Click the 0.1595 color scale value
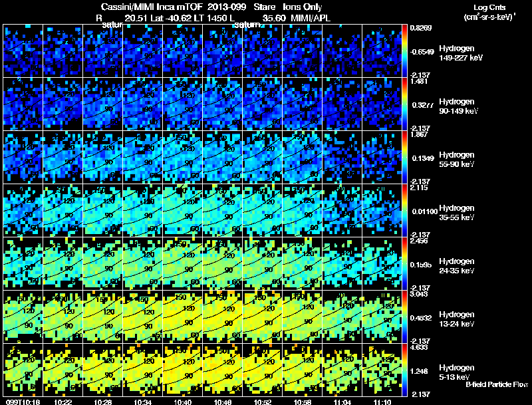 click(x=422, y=265)
